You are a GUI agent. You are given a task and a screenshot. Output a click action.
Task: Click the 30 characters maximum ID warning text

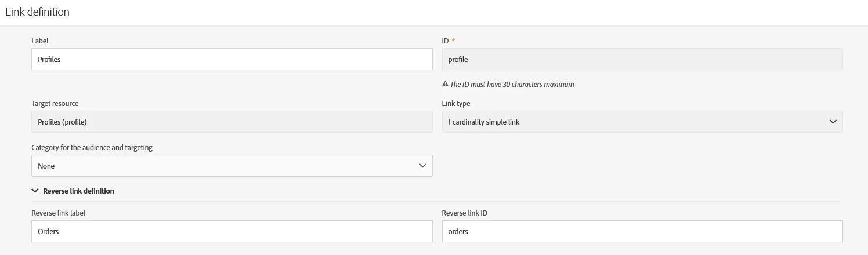pyautogui.click(x=512, y=84)
